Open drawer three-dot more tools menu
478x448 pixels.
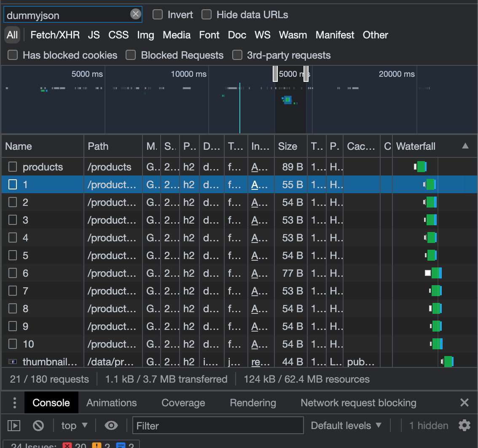tap(14, 403)
